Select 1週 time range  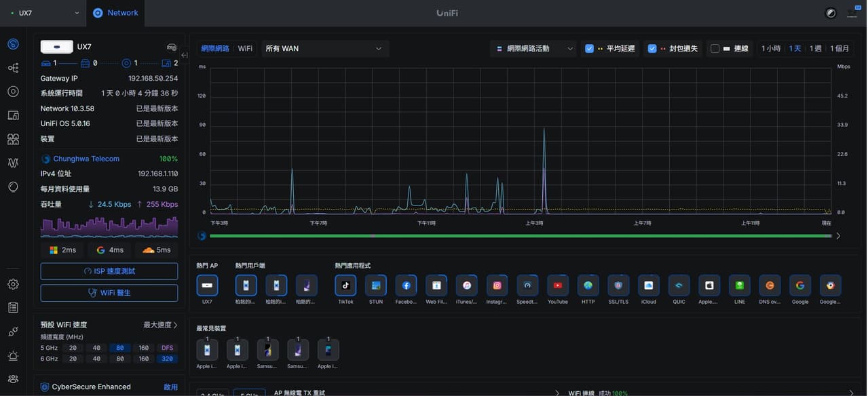click(816, 49)
